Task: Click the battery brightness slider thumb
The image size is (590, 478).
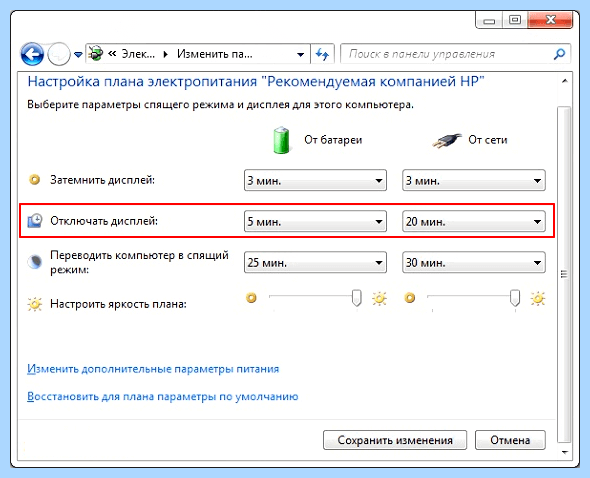Action: [356, 298]
